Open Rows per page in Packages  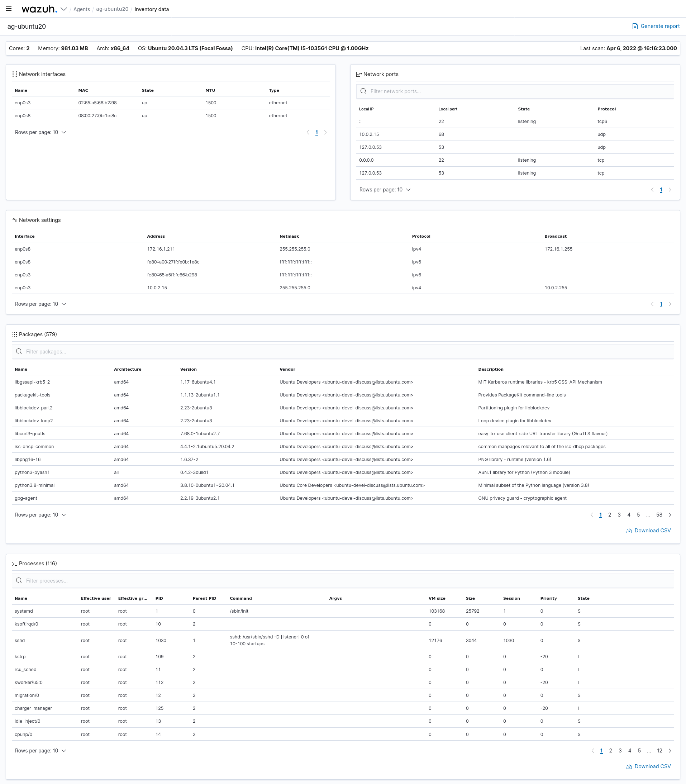41,514
